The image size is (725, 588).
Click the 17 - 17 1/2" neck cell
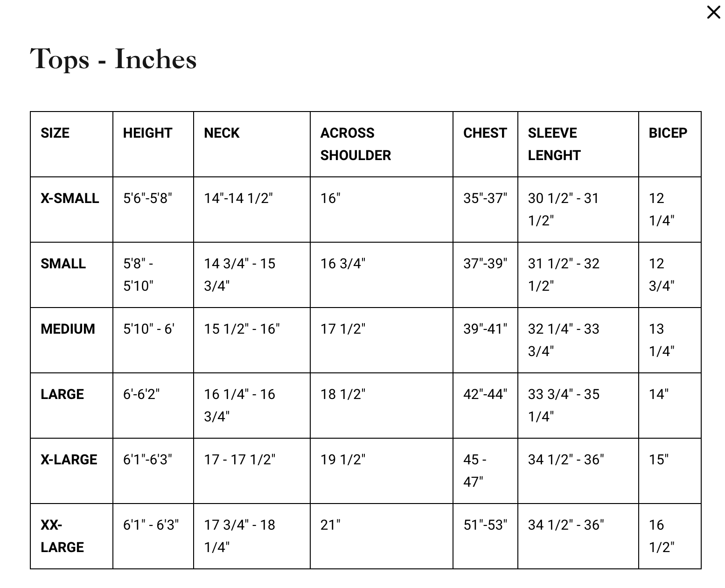coord(239,460)
